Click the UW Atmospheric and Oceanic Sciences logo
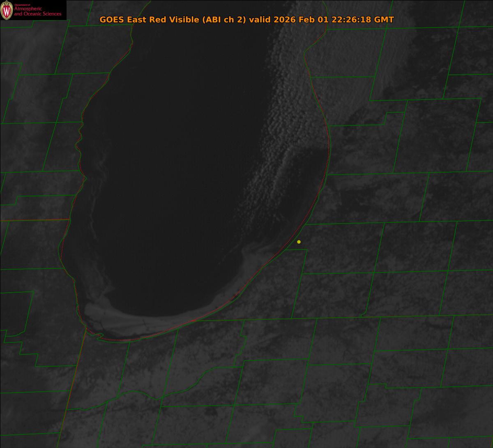This screenshot has height=448, width=493. (33, 10)
